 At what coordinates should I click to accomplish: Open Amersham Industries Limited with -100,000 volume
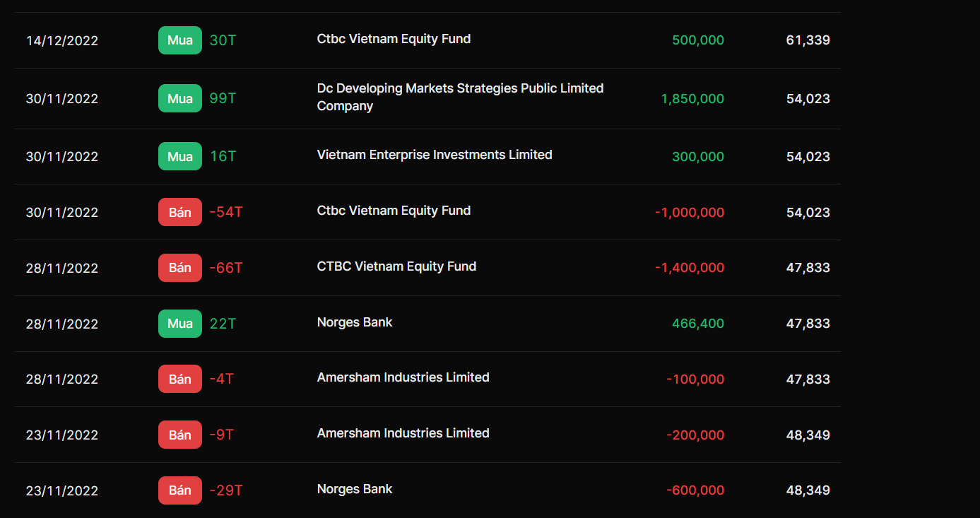(403, 377)
